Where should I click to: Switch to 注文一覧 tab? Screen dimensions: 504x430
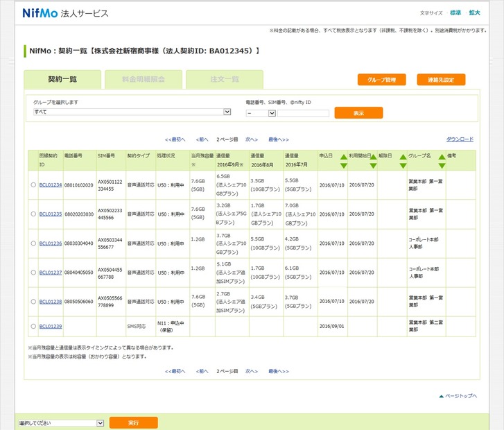pyautogui.click(x=225, y=80)
